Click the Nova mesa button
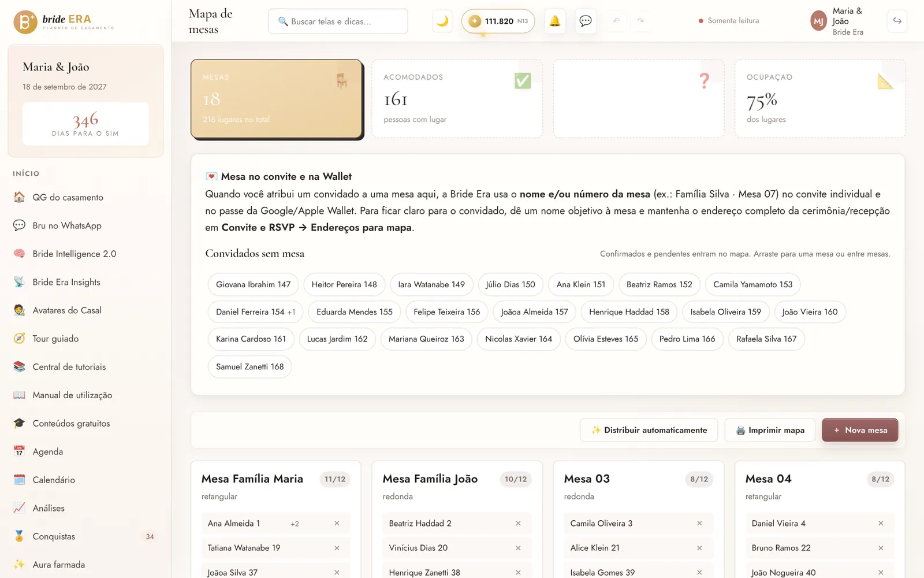The width and height of the screenshot is (924, 578). [x=860, y=430]
